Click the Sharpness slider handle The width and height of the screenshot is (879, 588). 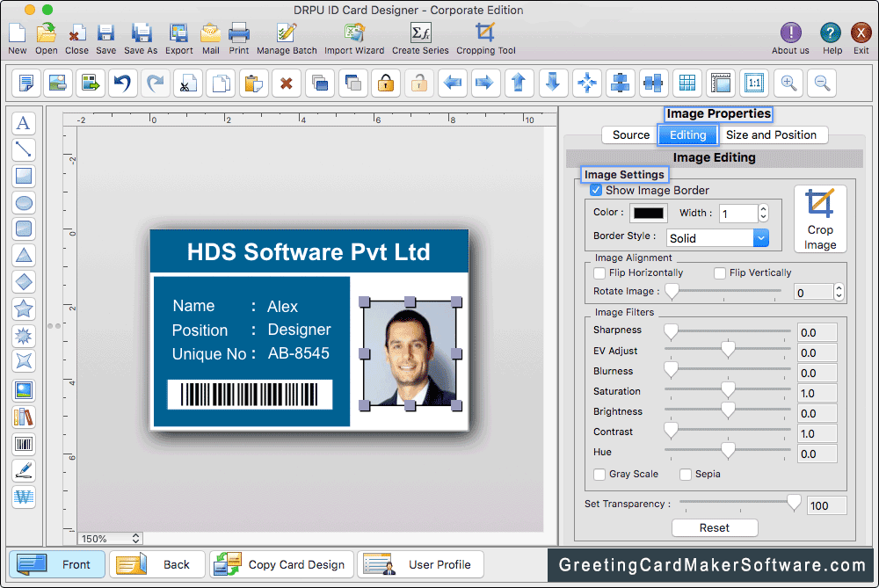pyautogui.click(x=671, y=331)
